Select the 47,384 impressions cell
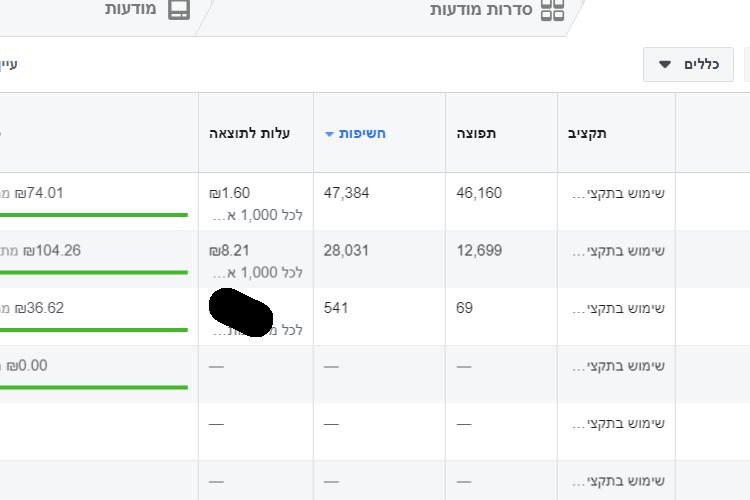 tap(346, 193)
